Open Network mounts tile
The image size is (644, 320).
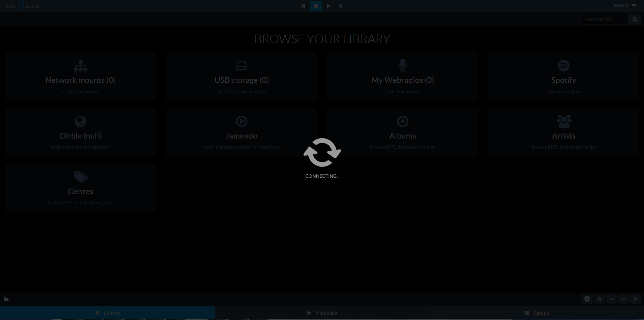[81, 77]
